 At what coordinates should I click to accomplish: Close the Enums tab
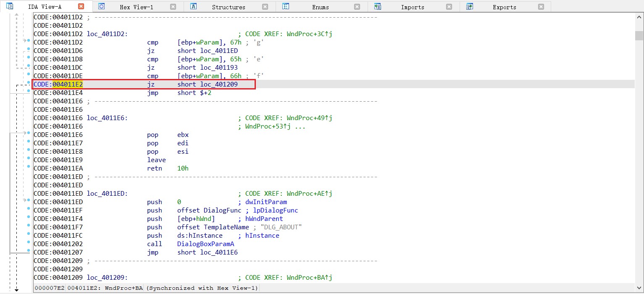point(357,7)
